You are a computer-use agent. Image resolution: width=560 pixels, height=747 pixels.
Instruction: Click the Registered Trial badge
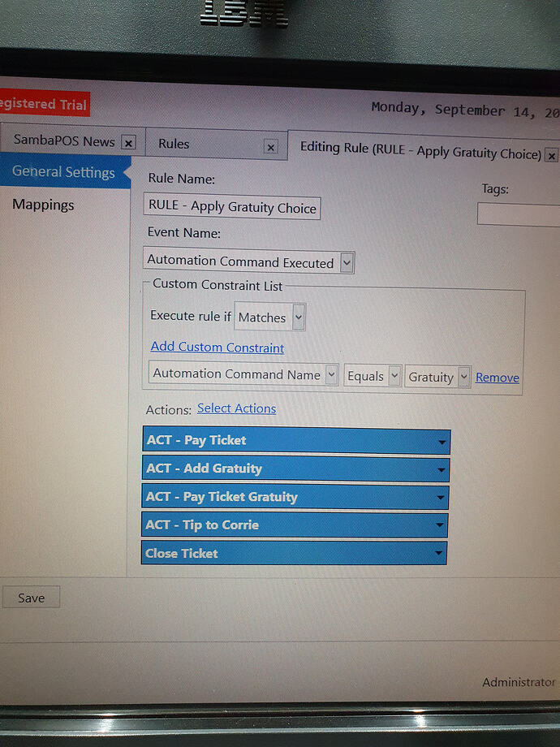tap(45, 103)
